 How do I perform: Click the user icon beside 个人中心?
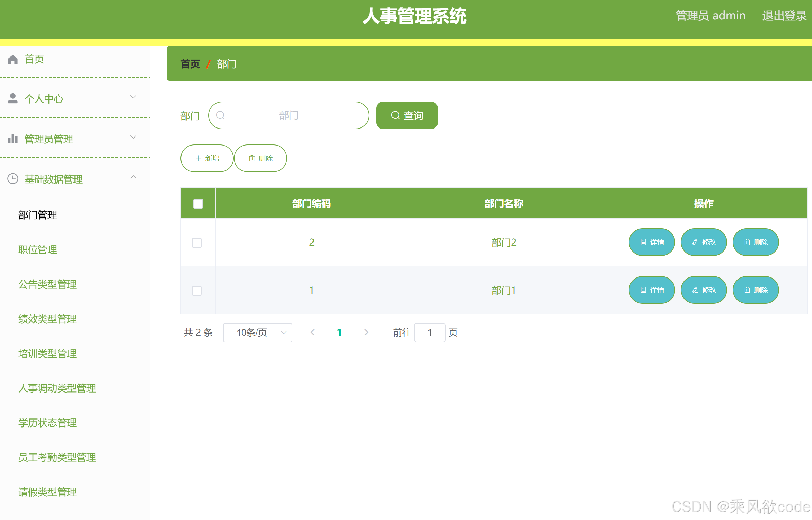coord(13,99)
